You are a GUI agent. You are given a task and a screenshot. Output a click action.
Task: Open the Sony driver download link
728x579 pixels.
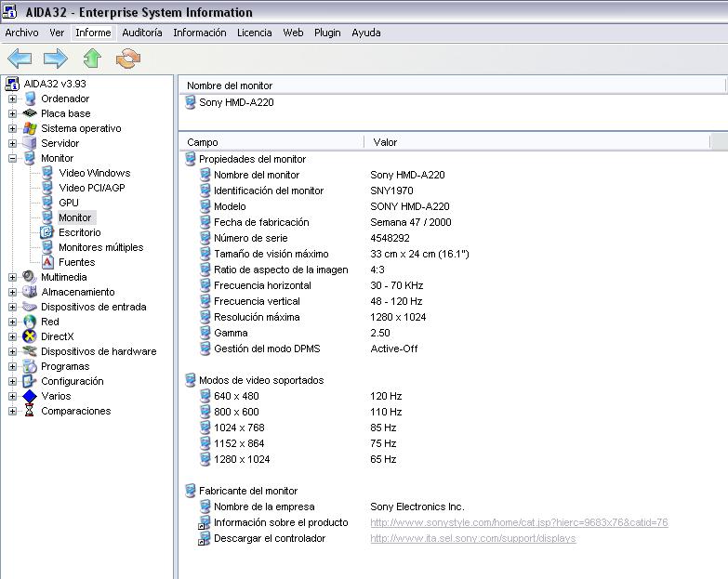[472, 538]
